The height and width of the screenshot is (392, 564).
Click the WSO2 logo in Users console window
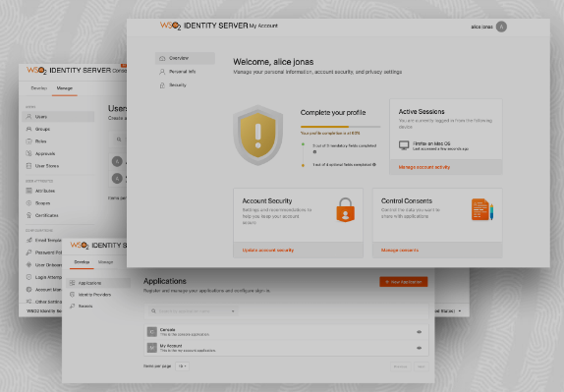(x=36, y=70)
